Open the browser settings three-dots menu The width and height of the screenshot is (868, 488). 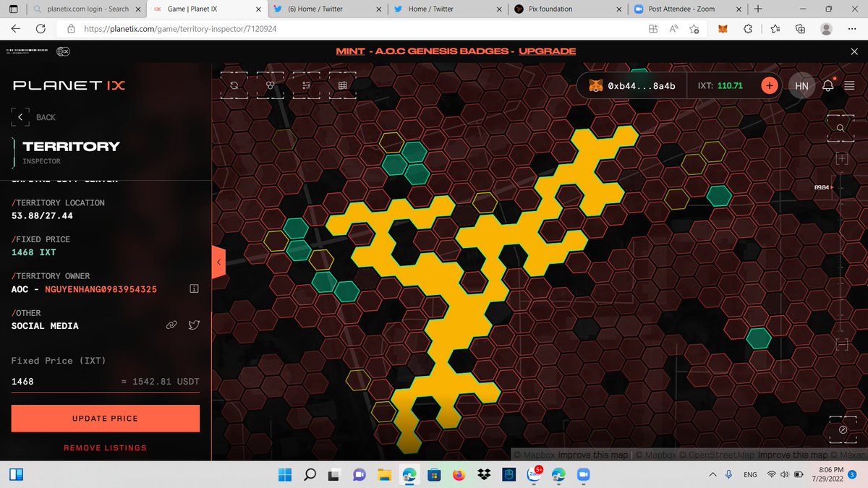coord(853,29)
